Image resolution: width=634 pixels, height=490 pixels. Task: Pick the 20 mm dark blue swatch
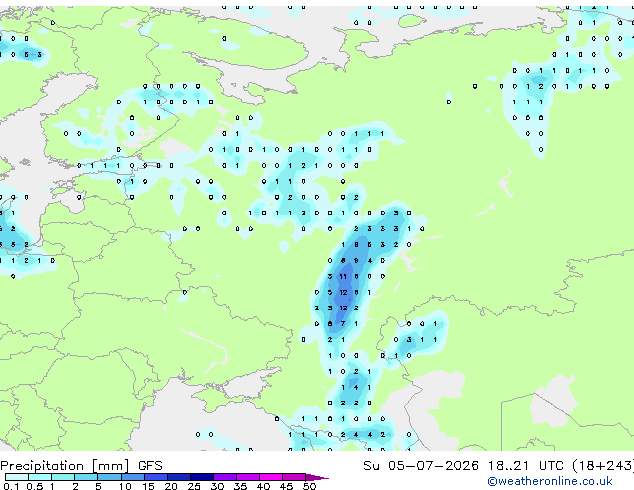pos(178,477)
